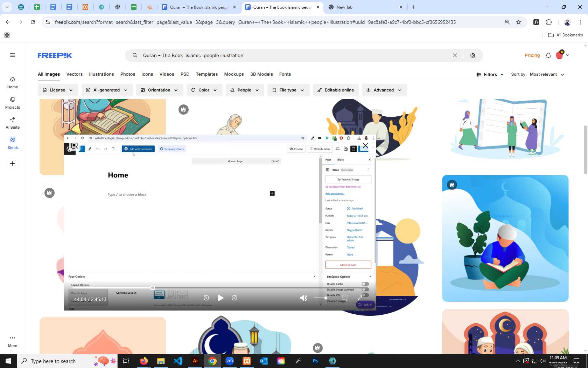This screenshot has height=368, width=588.
Task: Switch to the PSD tab
Action: click(185, 74)
